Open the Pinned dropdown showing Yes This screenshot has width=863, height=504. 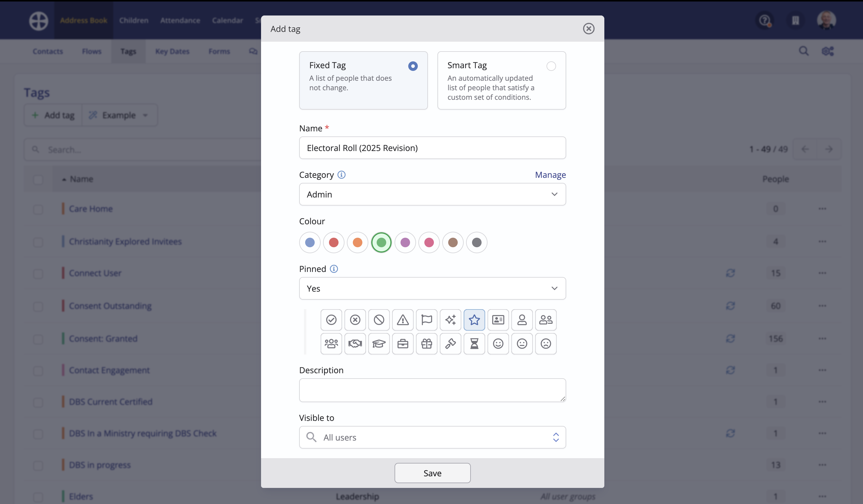click(x=432, y=289)
